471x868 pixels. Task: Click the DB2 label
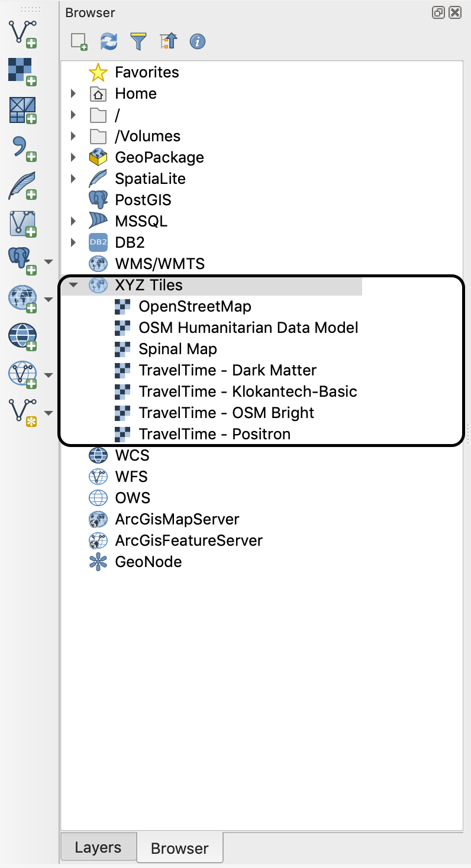130,242
